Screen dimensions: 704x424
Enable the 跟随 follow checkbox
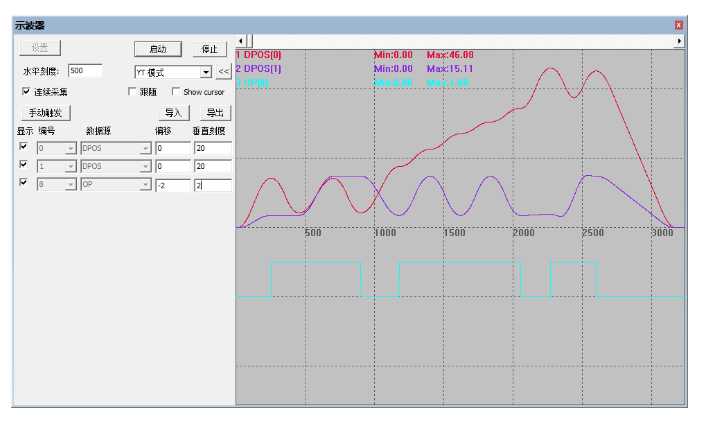[132, 92]
